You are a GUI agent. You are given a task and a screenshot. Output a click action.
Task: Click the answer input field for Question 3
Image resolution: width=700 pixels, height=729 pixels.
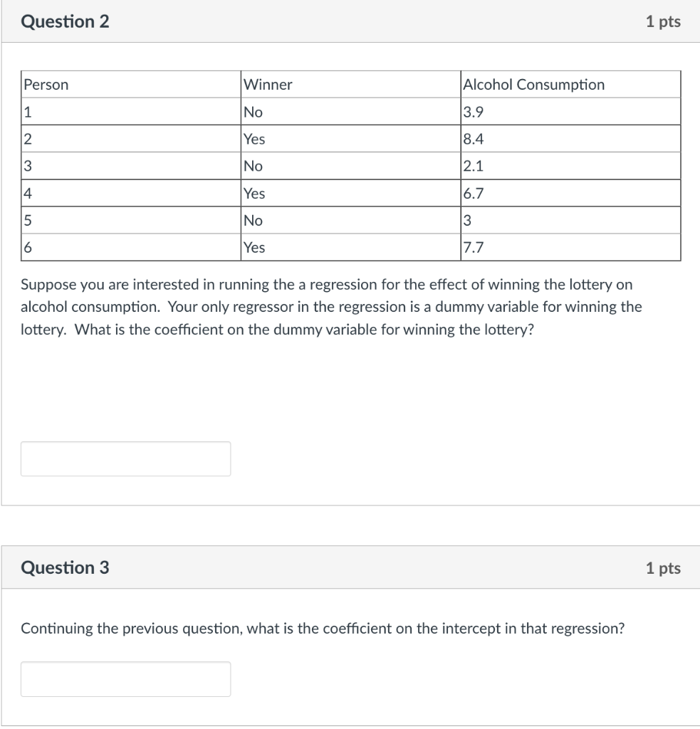(x=125, y=678)
